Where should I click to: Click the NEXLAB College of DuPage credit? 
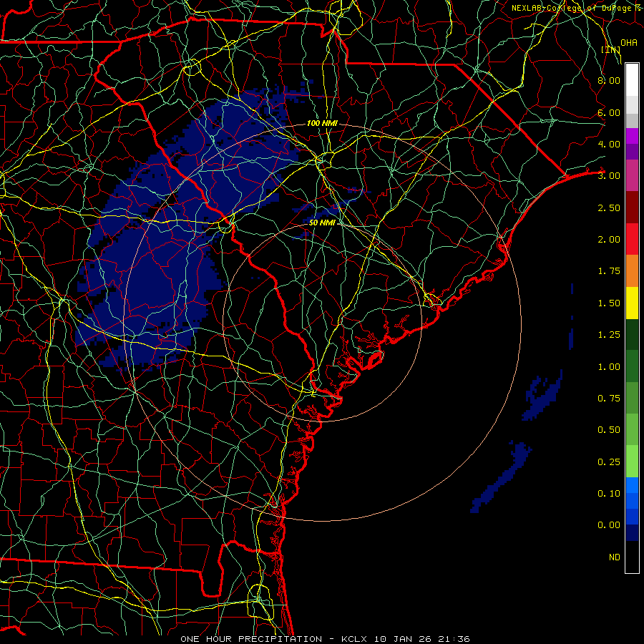[x=576, y=8]
